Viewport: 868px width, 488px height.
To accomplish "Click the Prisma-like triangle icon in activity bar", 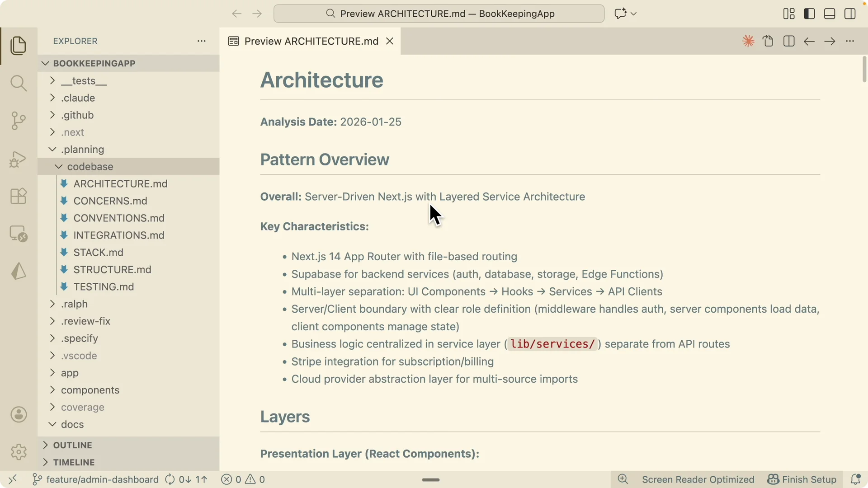I will point(19,271).
